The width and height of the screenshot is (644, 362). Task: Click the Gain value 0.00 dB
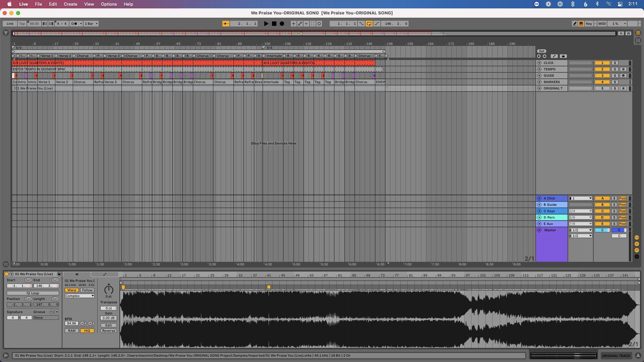pos(108,318)
